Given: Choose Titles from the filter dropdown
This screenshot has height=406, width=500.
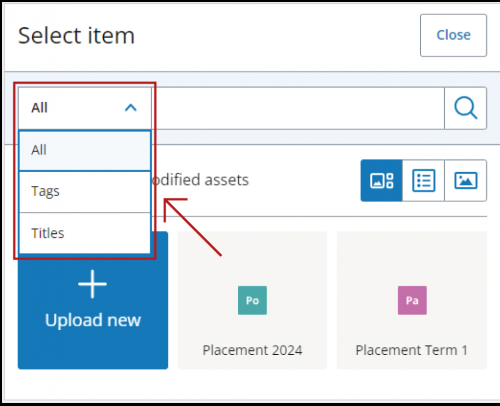Looking at the screenshot, I should [x=85, y=233].
